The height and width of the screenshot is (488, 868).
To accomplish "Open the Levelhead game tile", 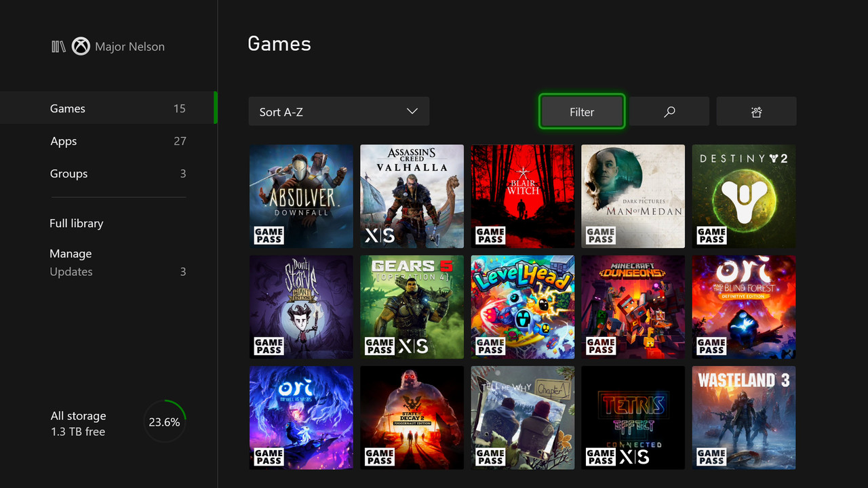I will (523, 307).
